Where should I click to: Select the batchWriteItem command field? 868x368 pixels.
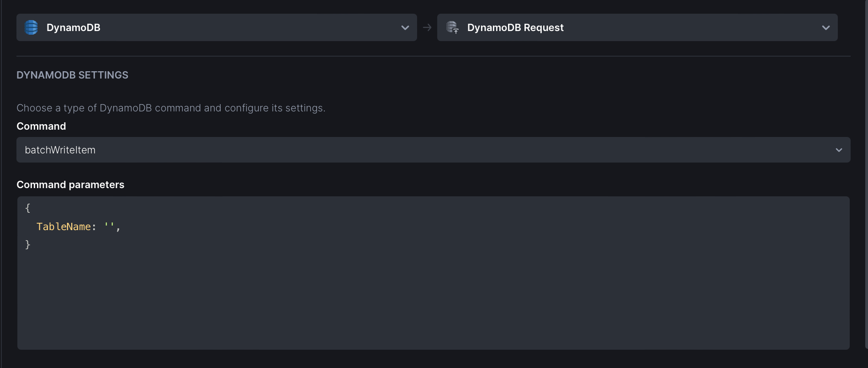[433, 150]
